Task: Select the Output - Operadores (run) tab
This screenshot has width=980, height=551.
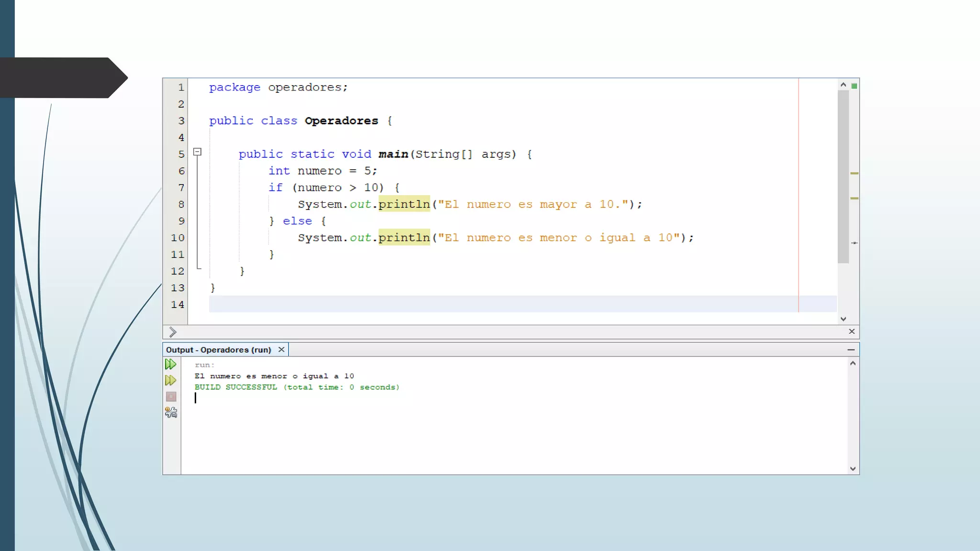Action: [218, 350]
